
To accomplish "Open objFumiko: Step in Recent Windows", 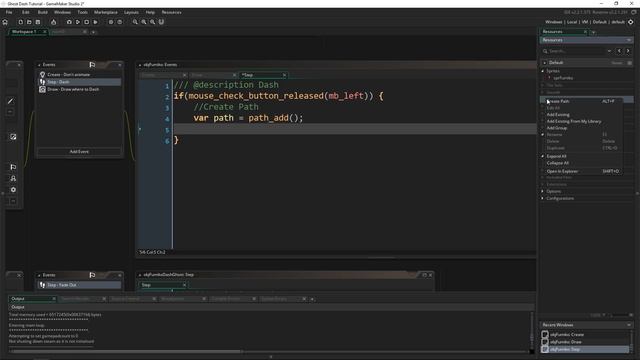I will tap(585, 349).
